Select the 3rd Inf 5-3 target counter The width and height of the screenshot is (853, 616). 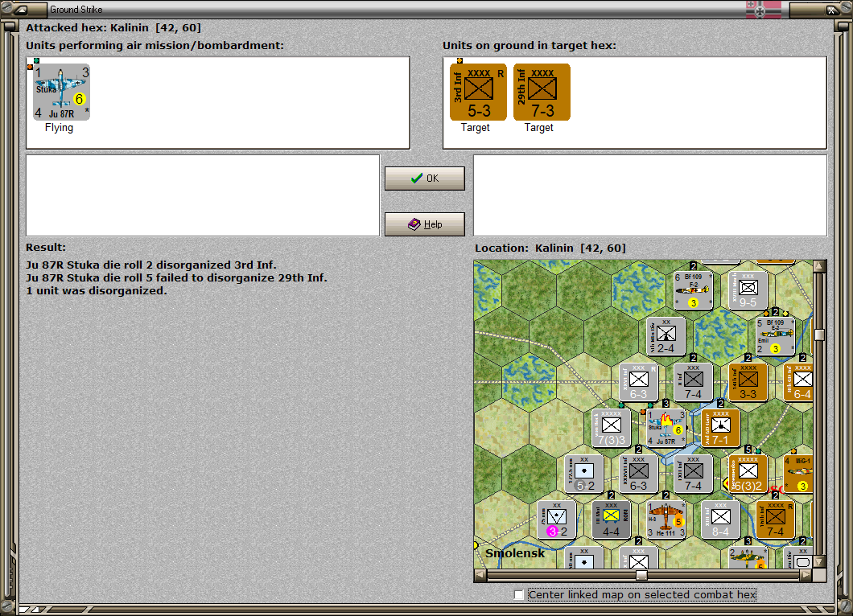(x=478, y=92)
